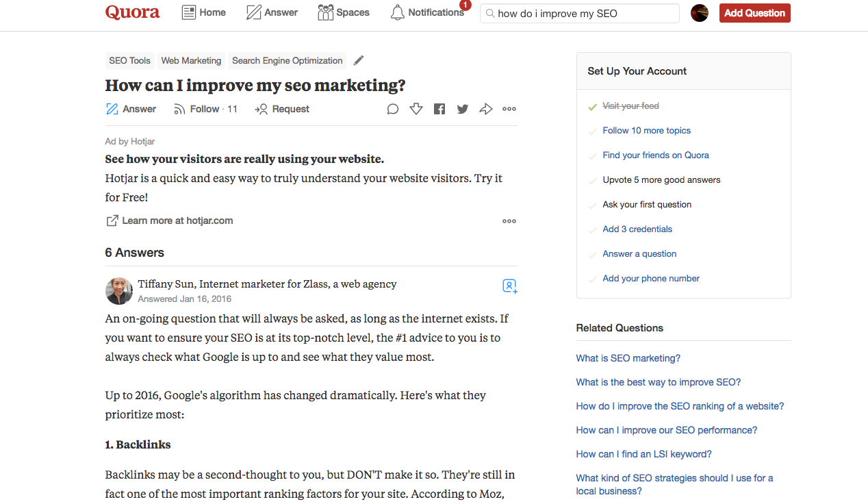Image resolution: width=868 pixels, height=504 pixels.
Task: Select the 'SEO Tools' topic tab
Action: (x=129, y=60)
